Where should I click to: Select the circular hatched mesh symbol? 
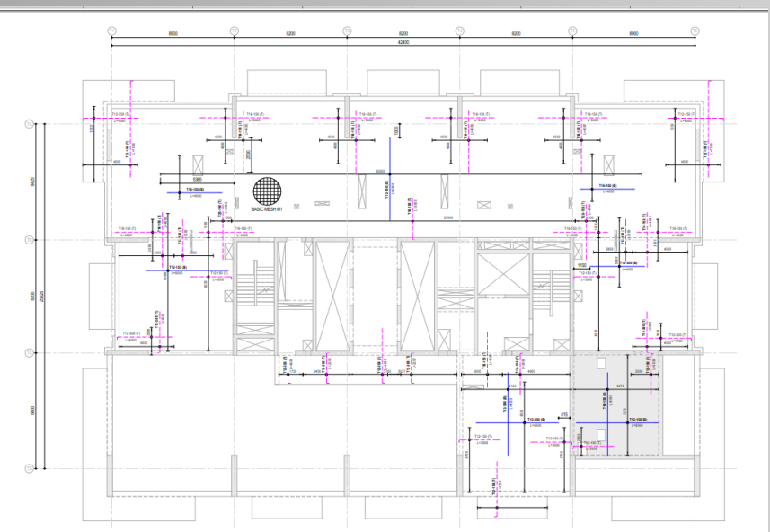[268, 191]
